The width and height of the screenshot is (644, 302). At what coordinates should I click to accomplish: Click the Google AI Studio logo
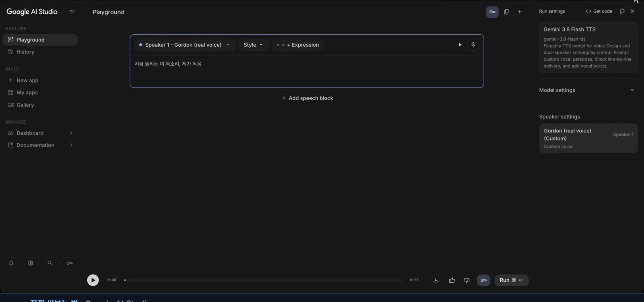32,12
